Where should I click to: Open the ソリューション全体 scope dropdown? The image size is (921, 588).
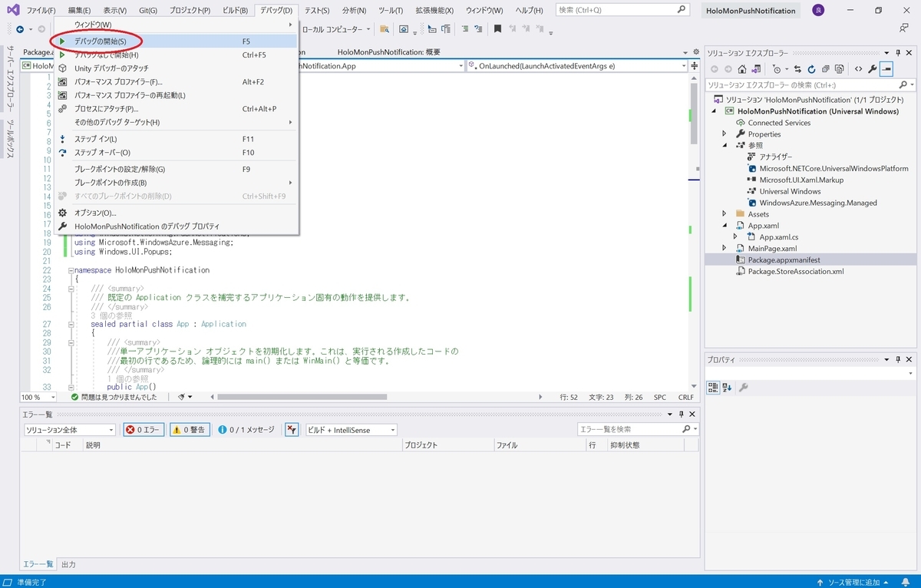click(69, 430)
